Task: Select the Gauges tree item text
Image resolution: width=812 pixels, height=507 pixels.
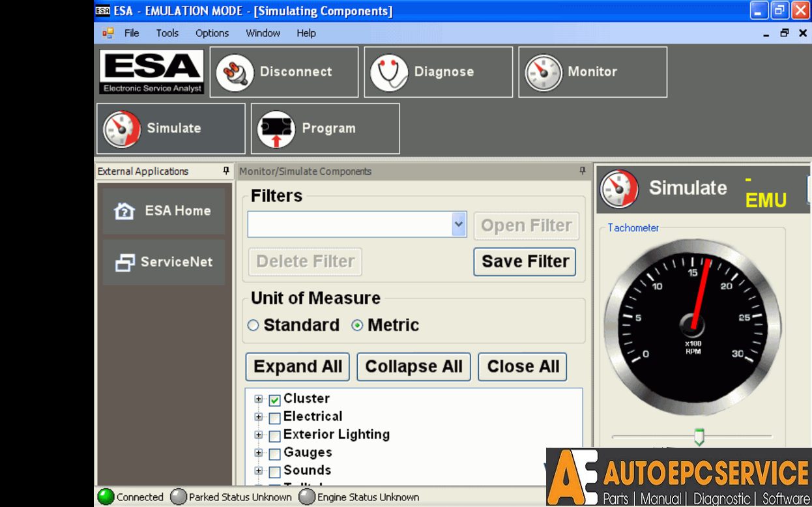Action: (308, 452)
